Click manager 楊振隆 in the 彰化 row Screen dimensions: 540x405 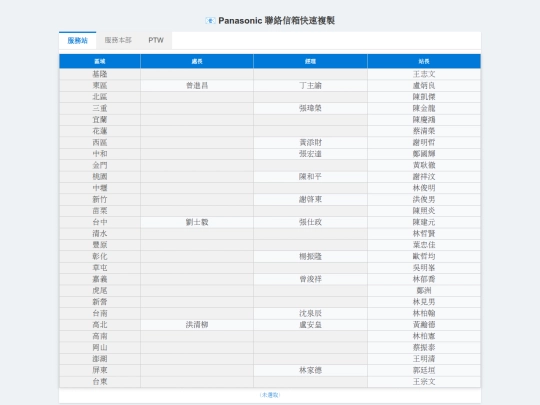coord(310,256)
